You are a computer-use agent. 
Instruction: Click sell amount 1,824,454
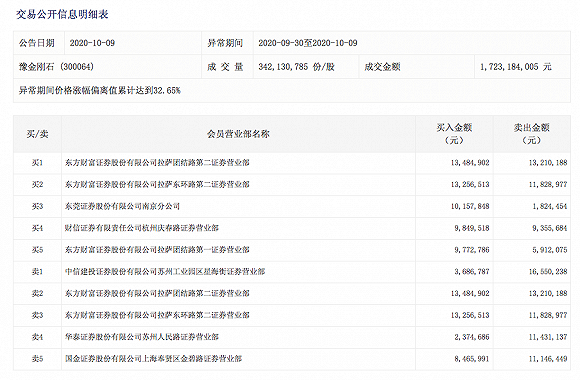[x=550, y=206]
